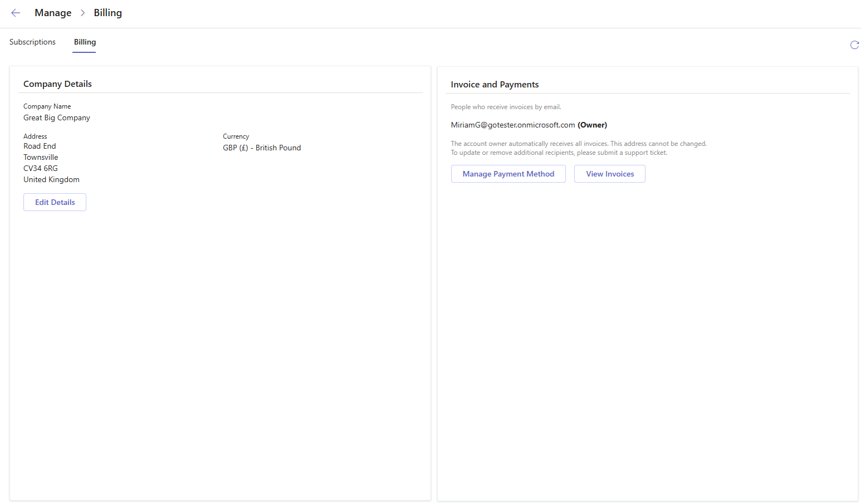Viewport: 861px width, 504px height.
Task: Click the CV34 6RG postcode line
Action: [x=41, y=169]
